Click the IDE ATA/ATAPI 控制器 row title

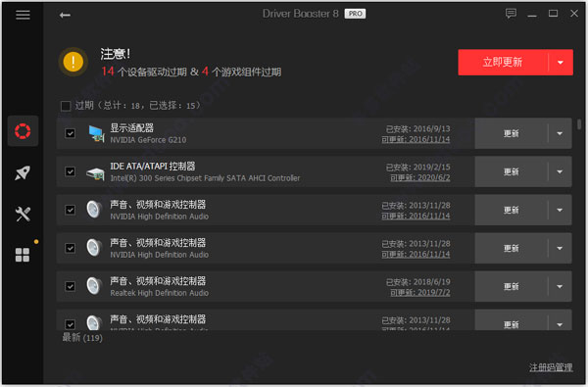[153, 167]
